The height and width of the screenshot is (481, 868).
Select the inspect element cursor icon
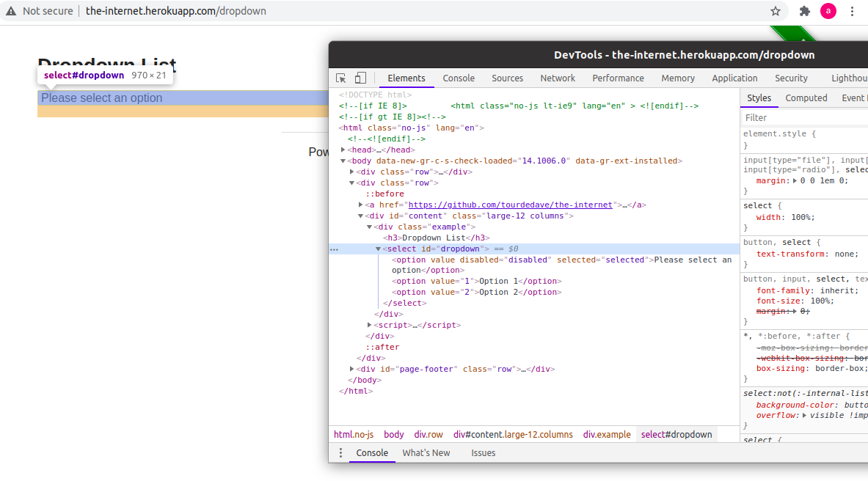point(340,77)
